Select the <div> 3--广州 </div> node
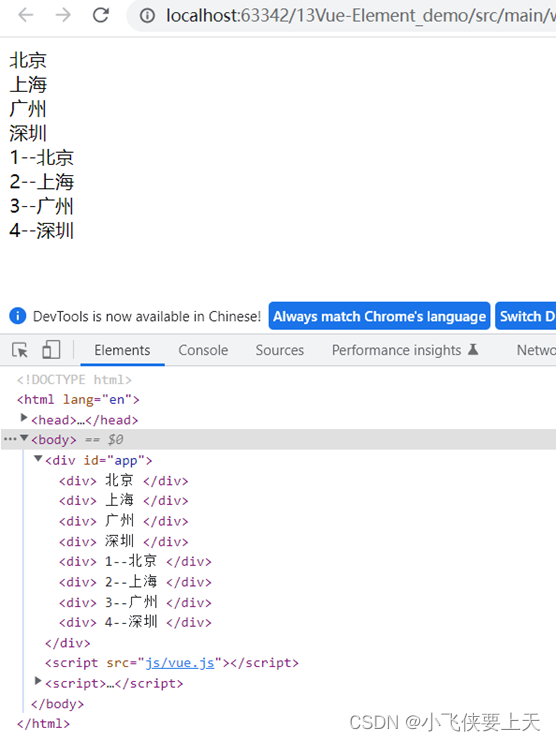 tap(135, 603)
